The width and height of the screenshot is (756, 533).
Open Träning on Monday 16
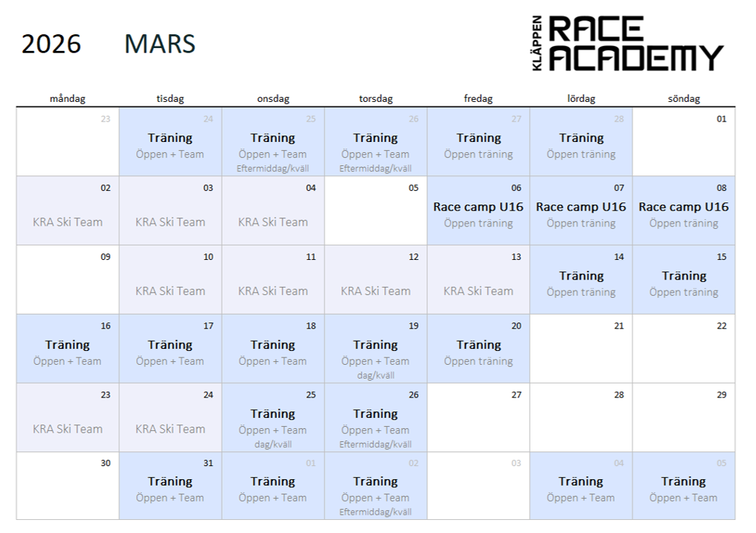tap(68, 345)
